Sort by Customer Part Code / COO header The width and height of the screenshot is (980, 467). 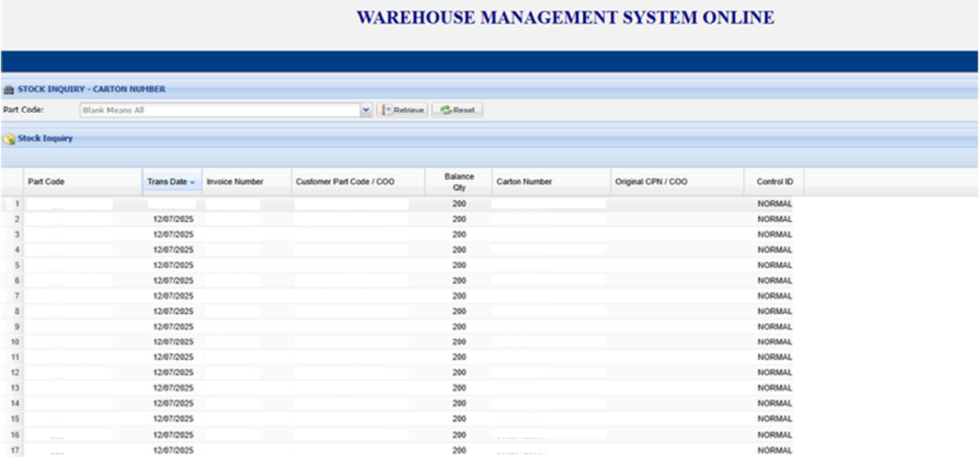pos(345,182)
